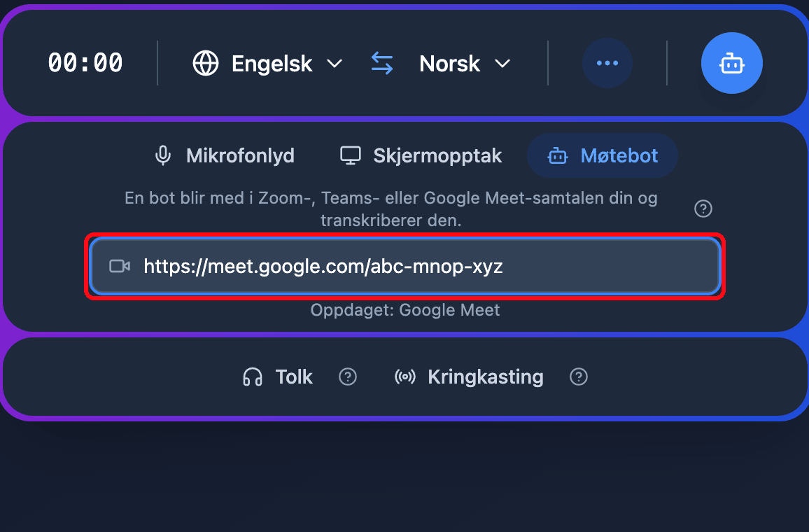Click the robot icon on Møtebot tab
Screen dimensions: 809x532
coord(557,155)
